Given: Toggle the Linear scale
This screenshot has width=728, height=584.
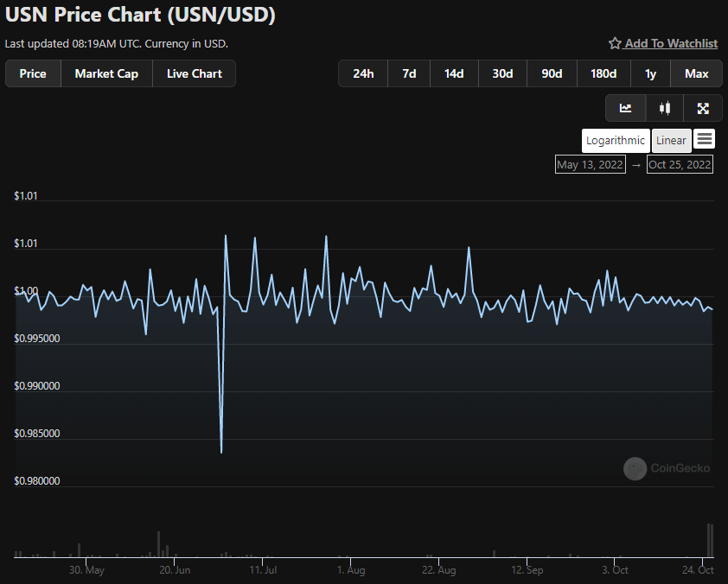Looking at the screenshot, I should [x=671, y=140].
